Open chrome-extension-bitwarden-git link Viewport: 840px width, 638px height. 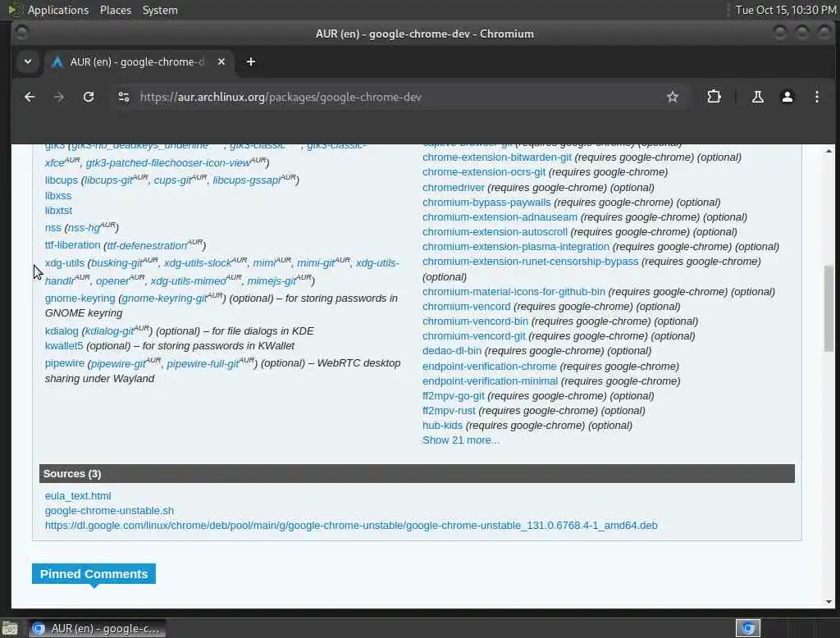click(496, 157)
